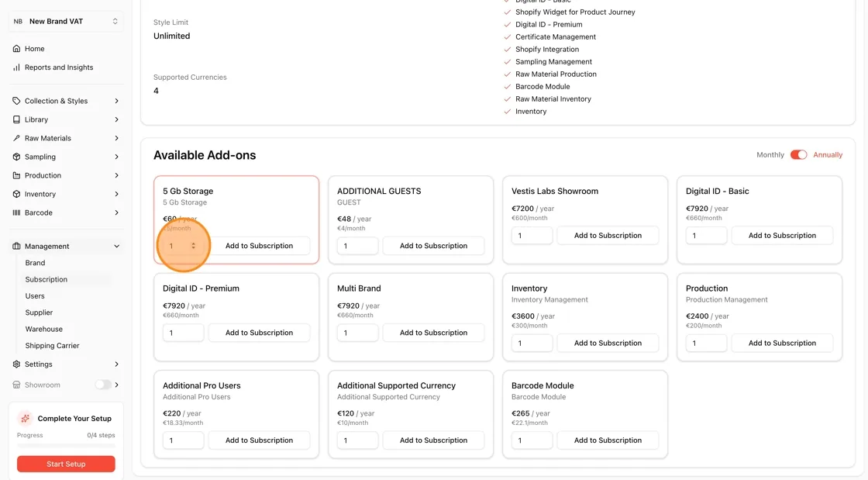Select the Annually billing label
Viewport: 868px width, 480px height.
[x=828, y=155]
